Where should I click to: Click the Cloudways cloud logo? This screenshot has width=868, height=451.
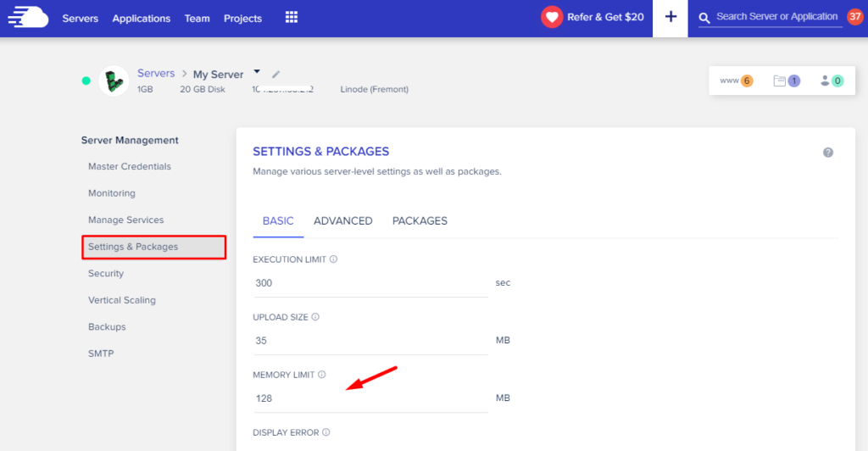(25, 18)
